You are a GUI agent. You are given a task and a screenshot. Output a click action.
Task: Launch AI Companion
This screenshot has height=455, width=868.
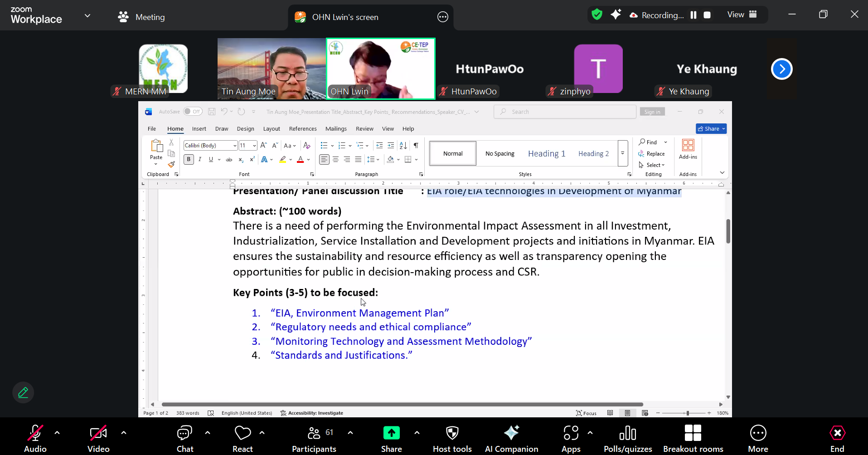(x=511, y=438)
